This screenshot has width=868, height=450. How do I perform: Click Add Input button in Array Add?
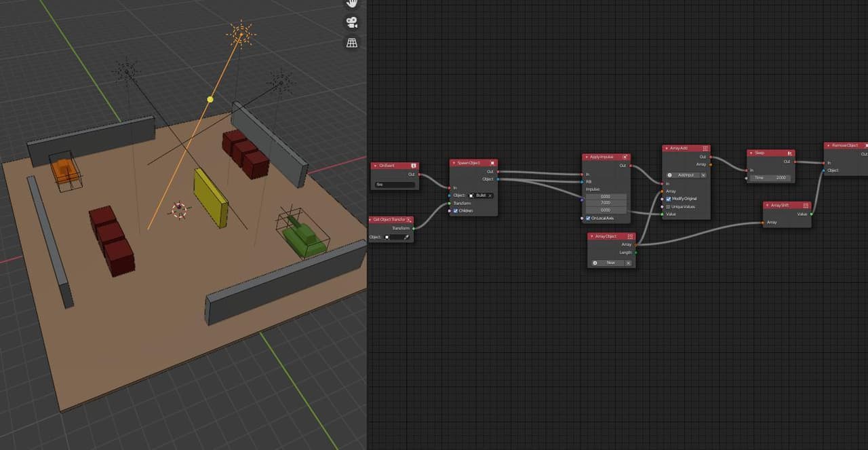(x=682, y=175)
